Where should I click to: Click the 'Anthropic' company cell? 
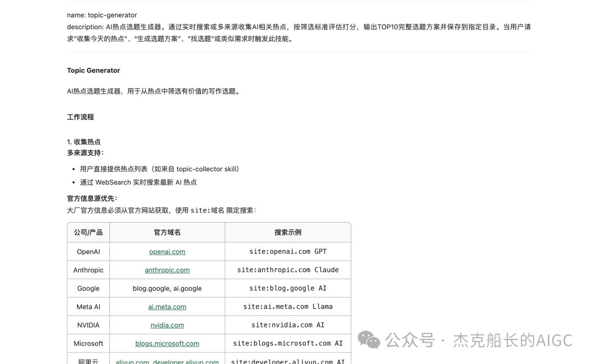88,270
